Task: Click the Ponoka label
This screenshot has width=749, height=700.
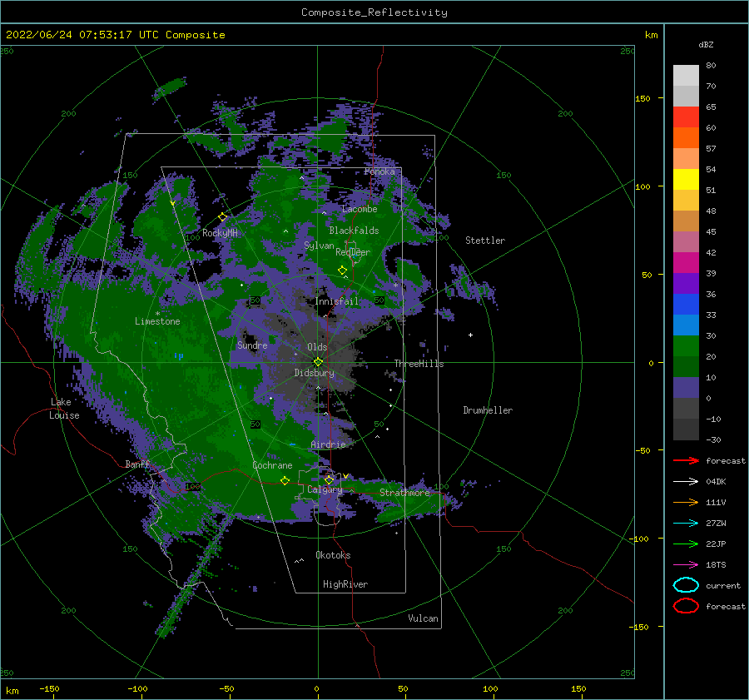Action: click(x=379, y=171)
